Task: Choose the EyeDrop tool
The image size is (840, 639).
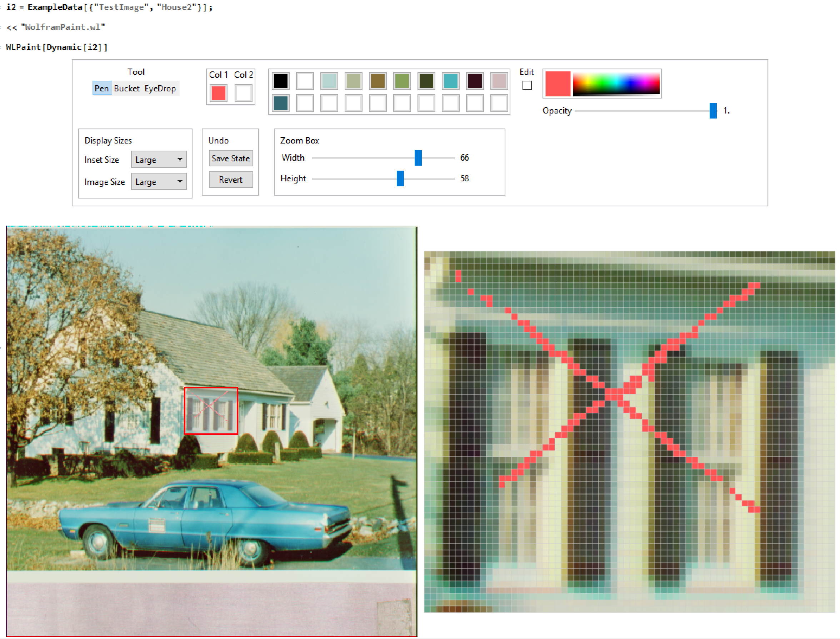Action: [x=160, y=88]
